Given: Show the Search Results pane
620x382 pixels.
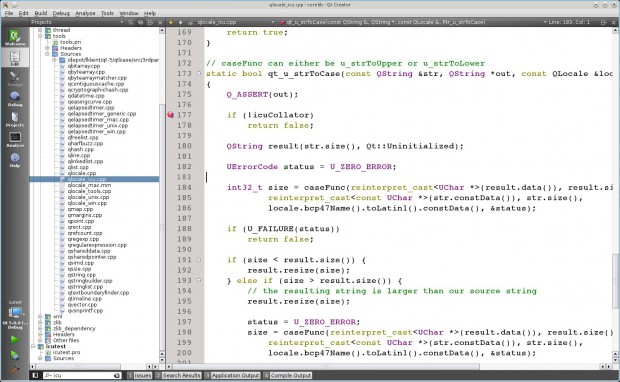Looking at the screenshot, I should [178, 375].
